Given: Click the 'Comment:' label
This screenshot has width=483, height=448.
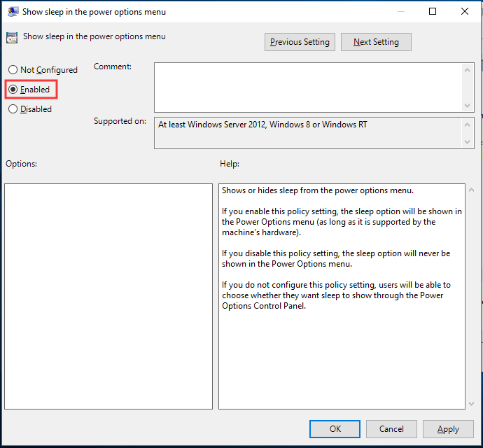Looking at the screenshot, I should 113,66.
